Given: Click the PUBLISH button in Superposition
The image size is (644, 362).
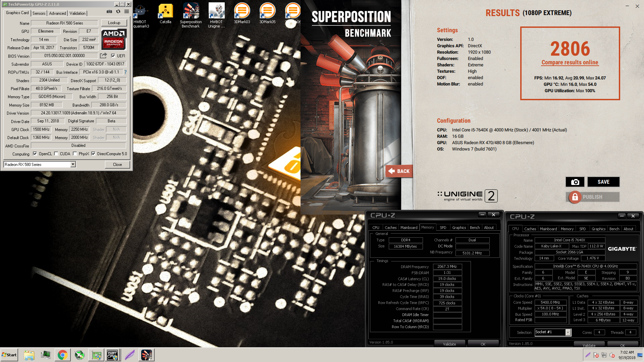Looking at the screenshot, I should coord(593,197).
